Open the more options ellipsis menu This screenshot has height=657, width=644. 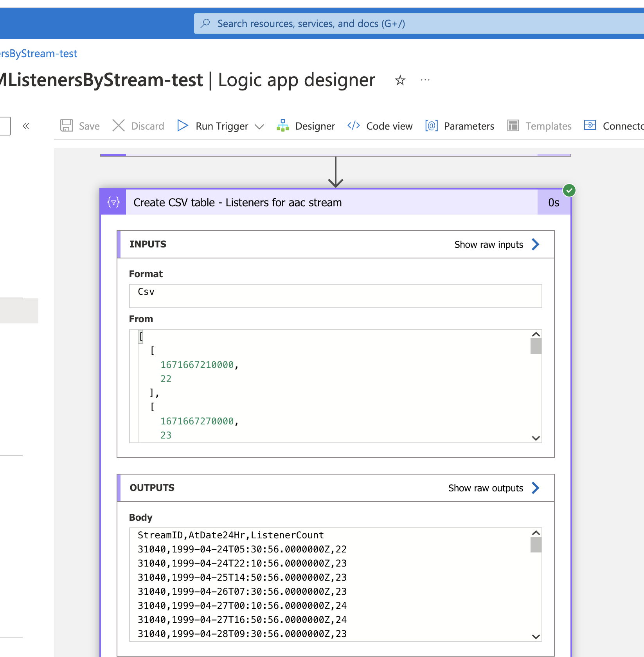pyautogui.click(x=425, y=80)
